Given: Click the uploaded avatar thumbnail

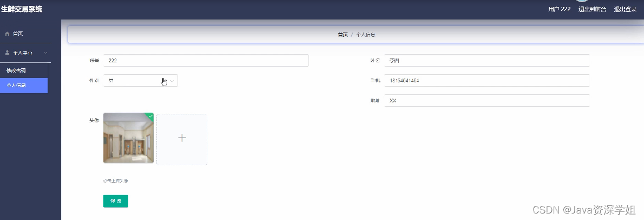Looking at the screenshot, I should click(x=129, y=138).
